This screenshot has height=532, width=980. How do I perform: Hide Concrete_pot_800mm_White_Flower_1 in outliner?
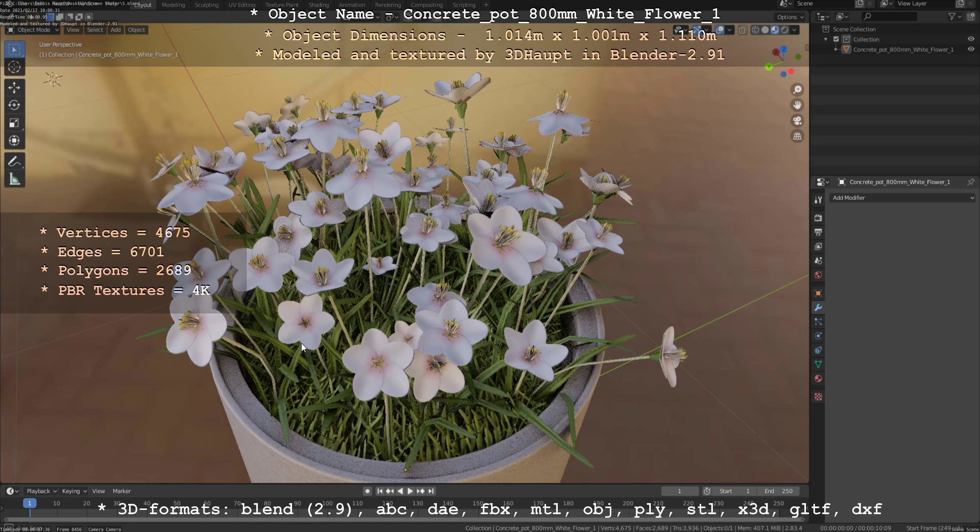pos(971,50)
